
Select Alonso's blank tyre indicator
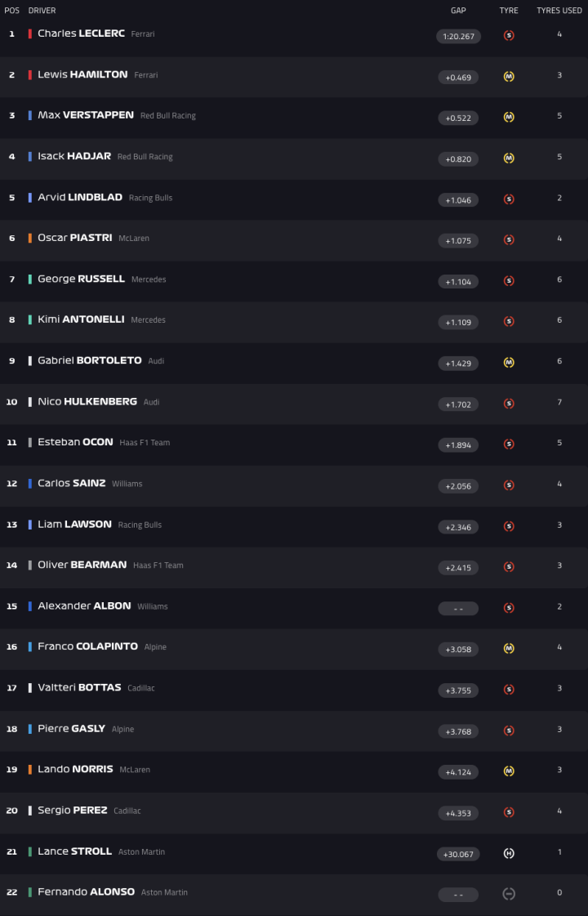[509, 894]
